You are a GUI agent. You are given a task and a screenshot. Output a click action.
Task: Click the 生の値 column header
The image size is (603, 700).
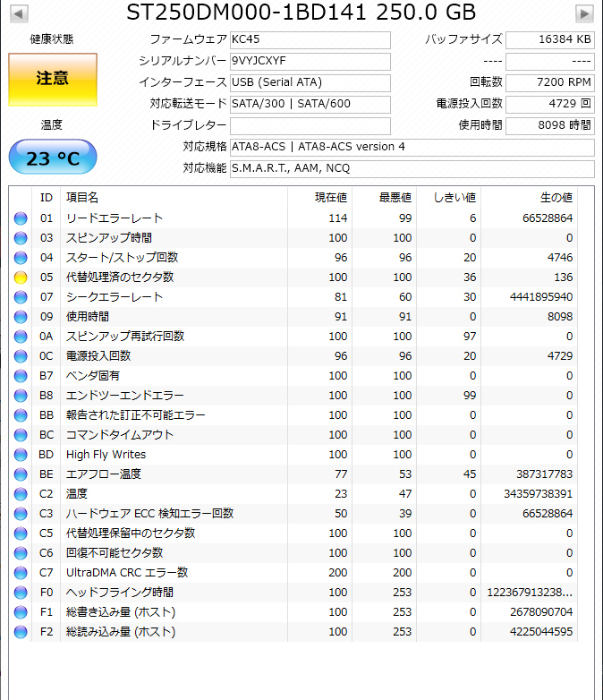(x=529, y=198)
